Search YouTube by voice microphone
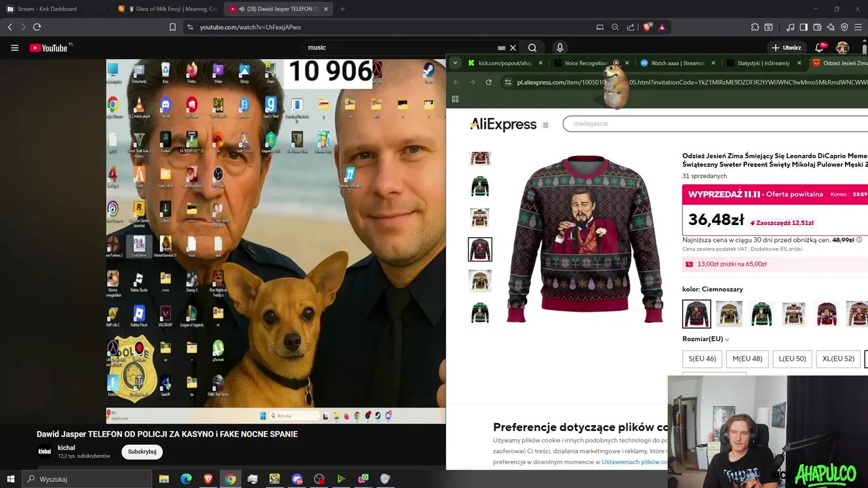This screenshot has height=488, width=868. pyautogui.click(x=559, y=47)
